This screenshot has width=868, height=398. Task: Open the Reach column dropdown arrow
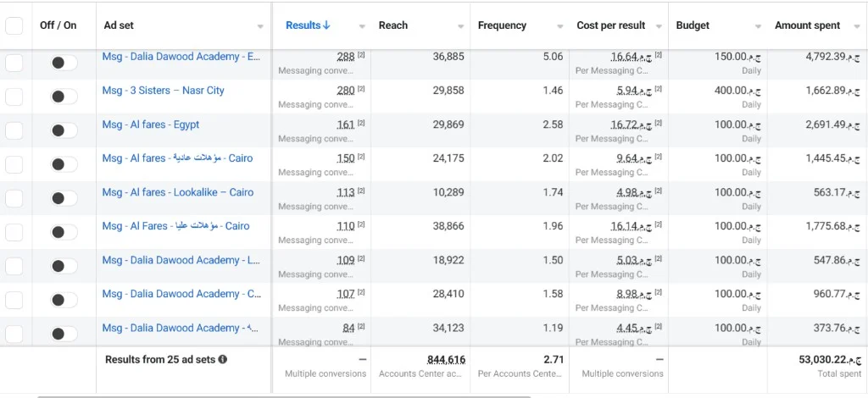pos(460,26)
